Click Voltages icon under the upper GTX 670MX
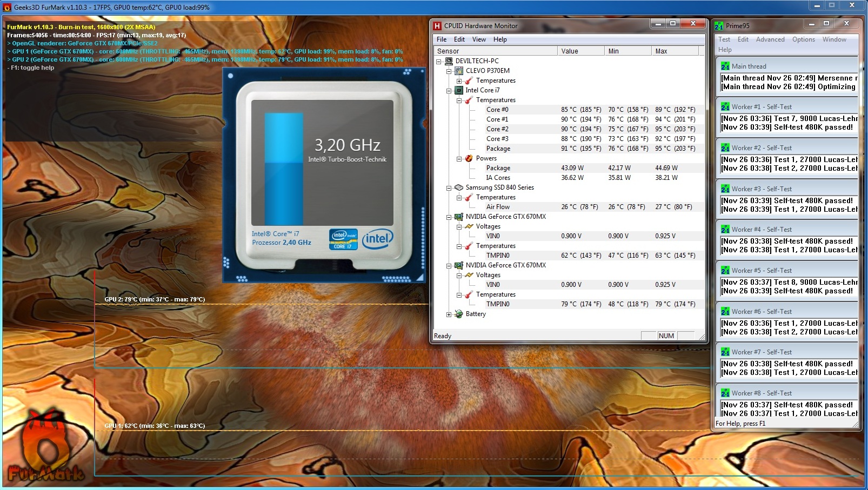 click(x=469, y=226)
